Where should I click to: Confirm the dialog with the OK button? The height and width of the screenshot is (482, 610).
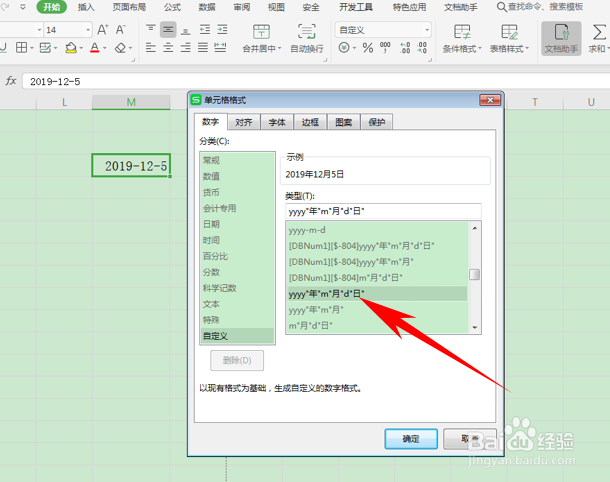pos(411,439)
